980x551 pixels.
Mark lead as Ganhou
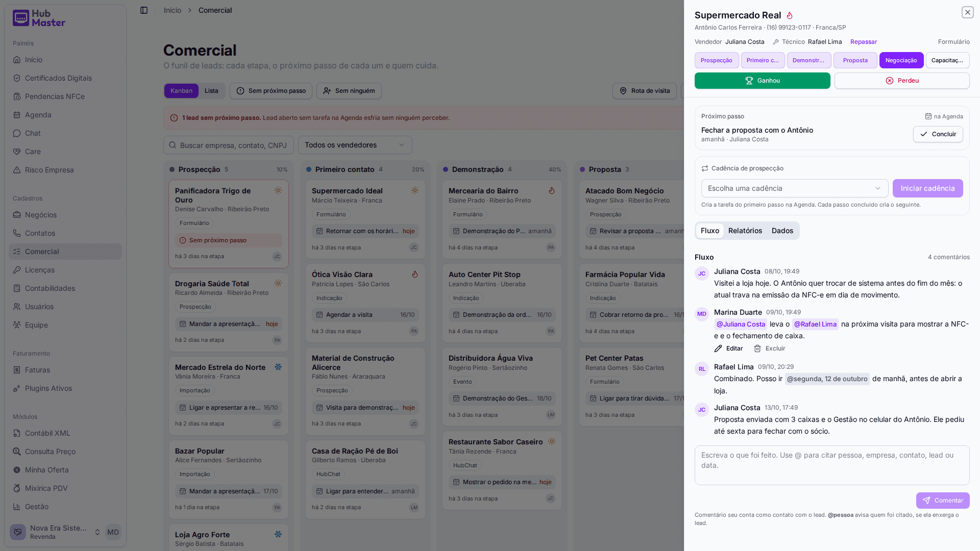[x=762, y=81]
